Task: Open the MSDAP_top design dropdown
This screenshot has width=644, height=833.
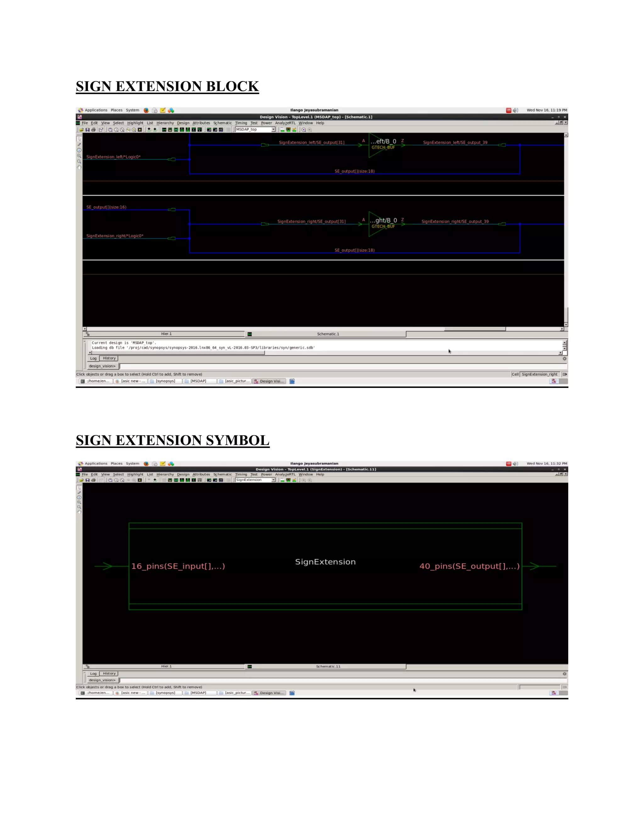Action: coord(273,130)
